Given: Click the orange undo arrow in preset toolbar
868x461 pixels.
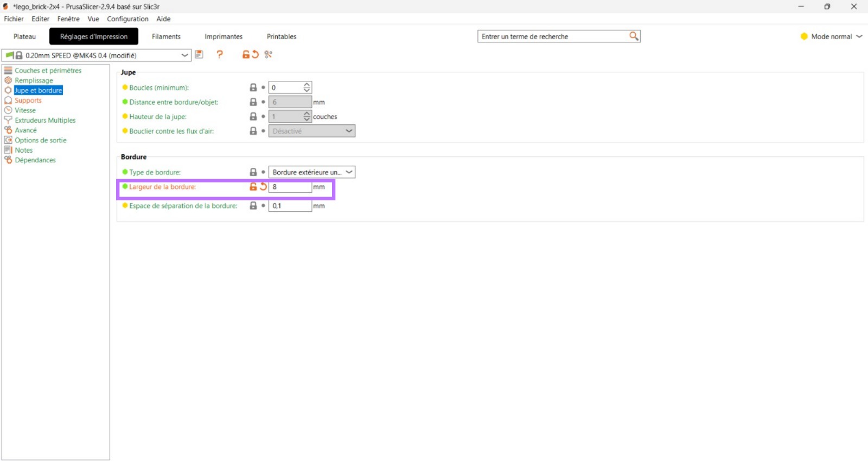Looking at the screenshot, I should point(255,54).
